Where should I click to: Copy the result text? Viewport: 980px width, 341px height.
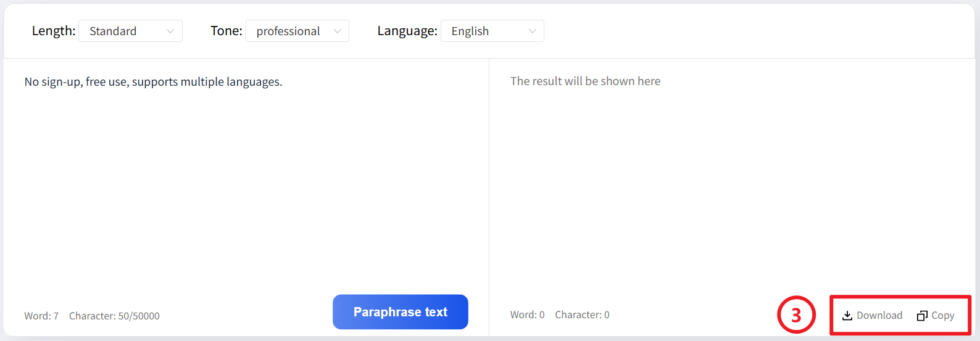(x=936, y=316)
